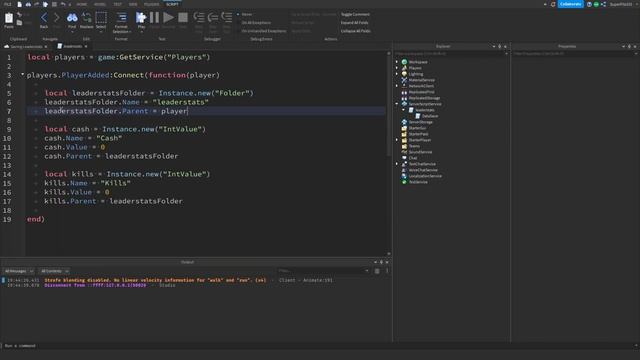
Task: Click the Undo arrow in quick access bar
Action: pyautogui.click(x=63, y=4)
